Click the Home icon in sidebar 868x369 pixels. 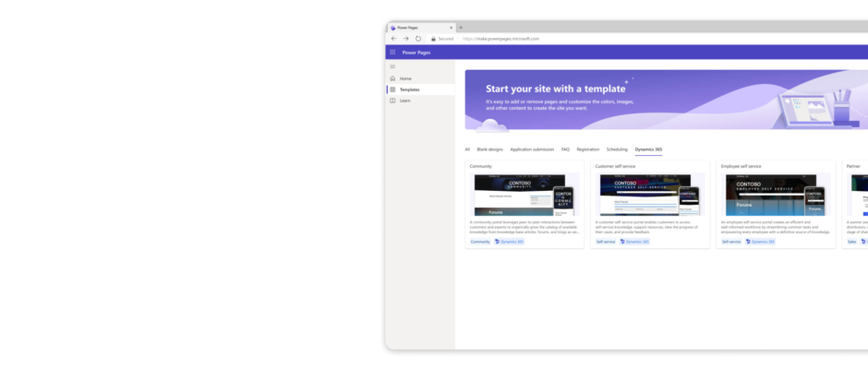392,78
